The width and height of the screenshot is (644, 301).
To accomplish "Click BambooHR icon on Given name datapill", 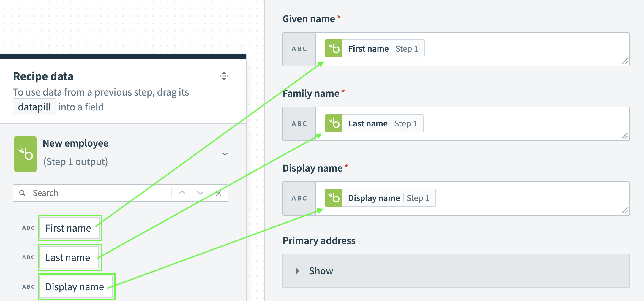I will 334,49.
